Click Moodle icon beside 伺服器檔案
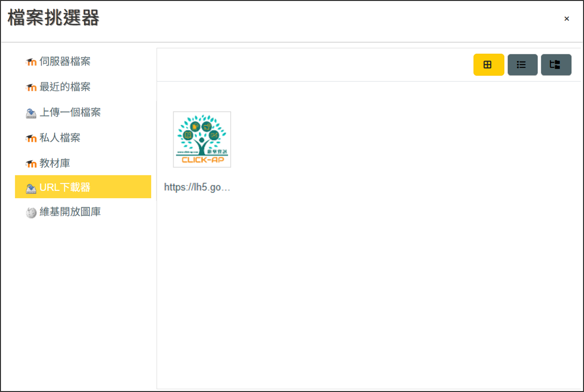Screen dimensions: 584x392 click(31, 62)
